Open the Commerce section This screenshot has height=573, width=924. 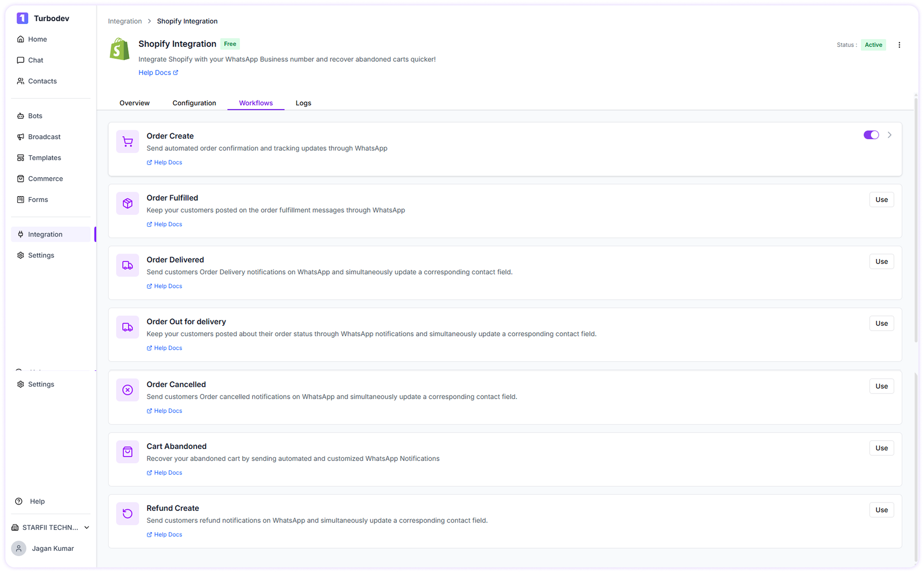click(45, 178)
